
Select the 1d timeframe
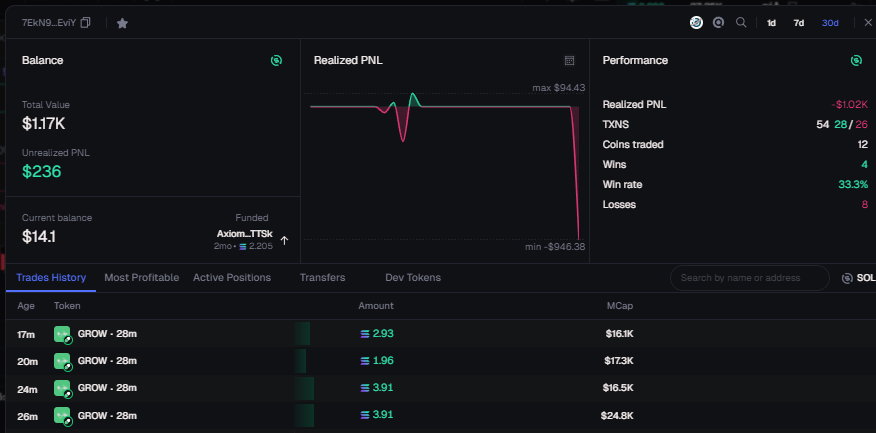pos(772,23)
